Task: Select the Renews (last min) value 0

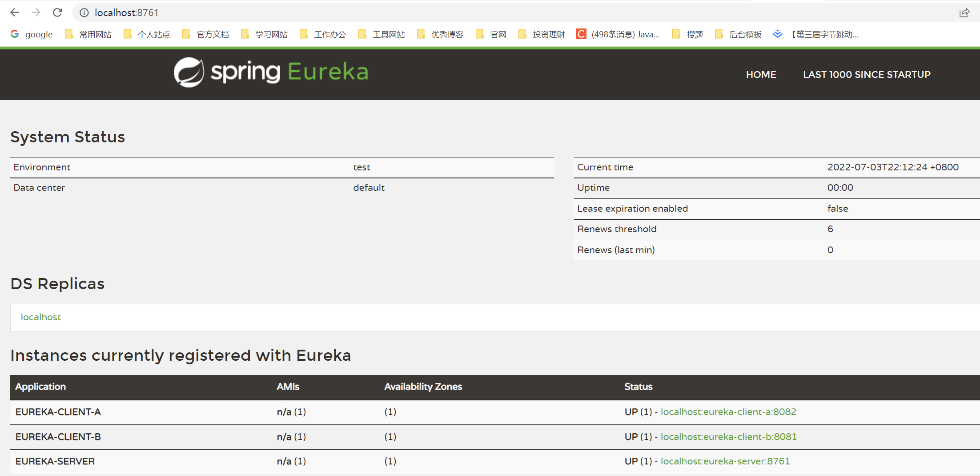Action: click(x=830, y=250)
